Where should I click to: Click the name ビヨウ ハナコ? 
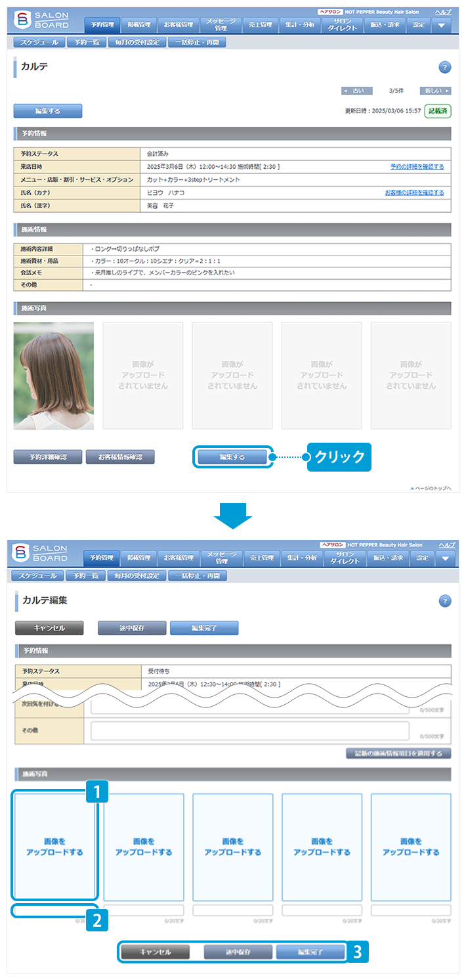(x=166, y=192)
